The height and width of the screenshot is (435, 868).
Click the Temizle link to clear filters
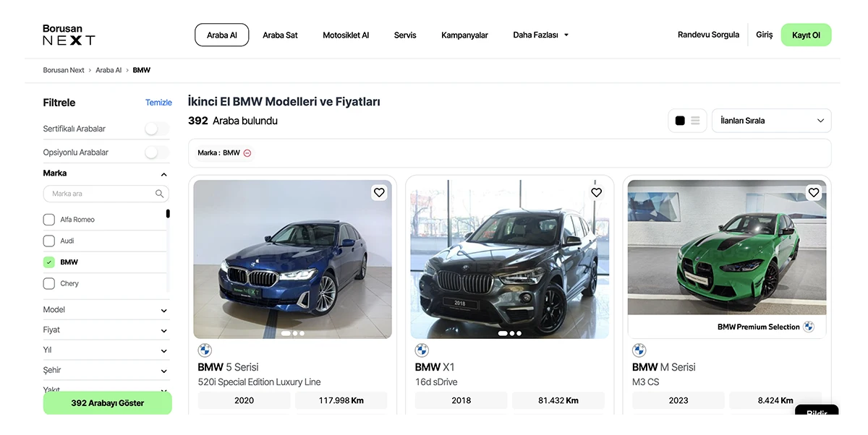click(x=158, y=103)
